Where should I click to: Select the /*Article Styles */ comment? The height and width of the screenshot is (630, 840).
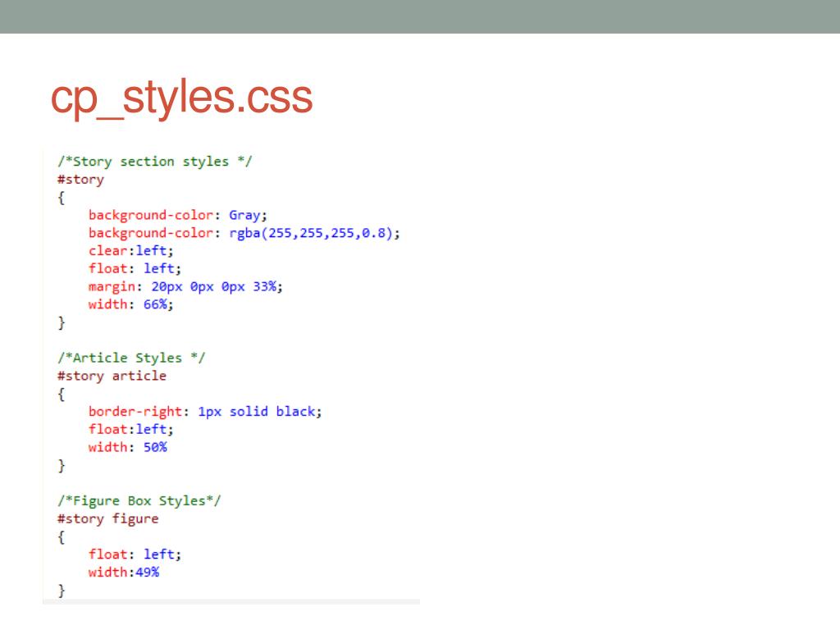tap(131, 358)
